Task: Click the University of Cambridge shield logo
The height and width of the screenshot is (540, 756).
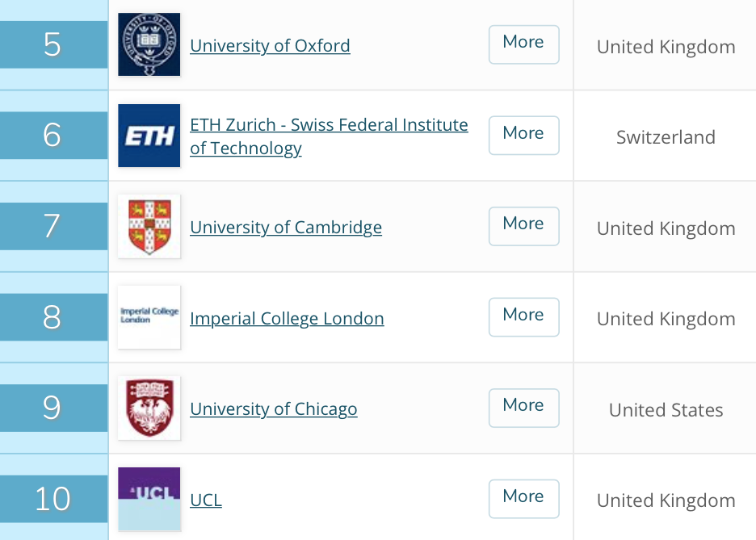Action: (x=149, y=227)
